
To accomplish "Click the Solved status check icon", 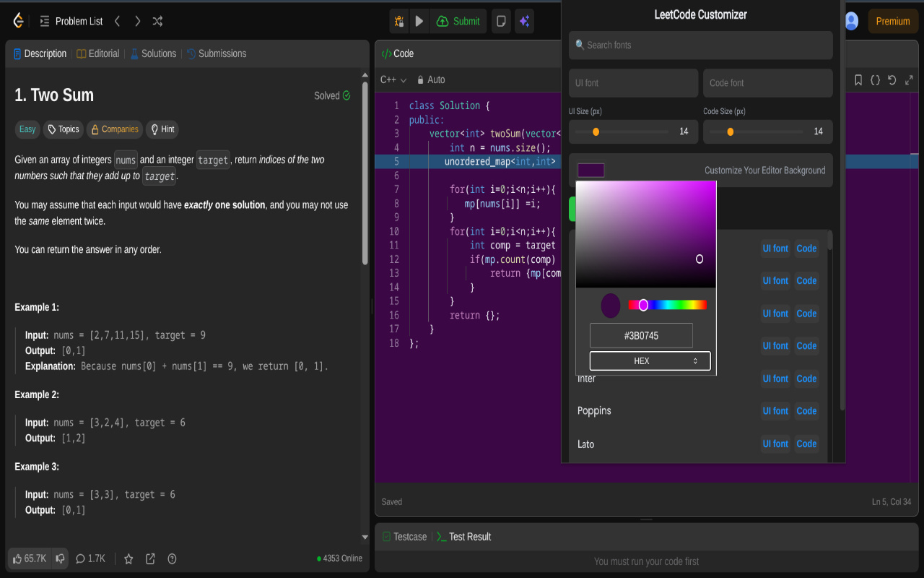I will tap(346, 95).
